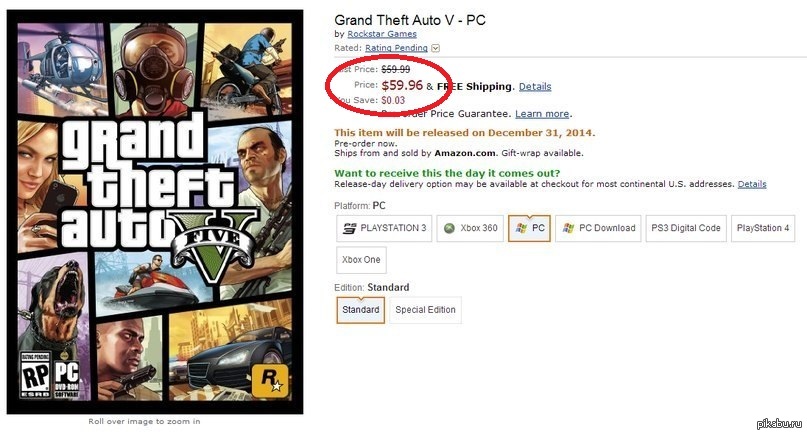Click the Xbox logo icon on Xbox 360
The height and width of the screenshot is (435, 807).
coord(450,228)
